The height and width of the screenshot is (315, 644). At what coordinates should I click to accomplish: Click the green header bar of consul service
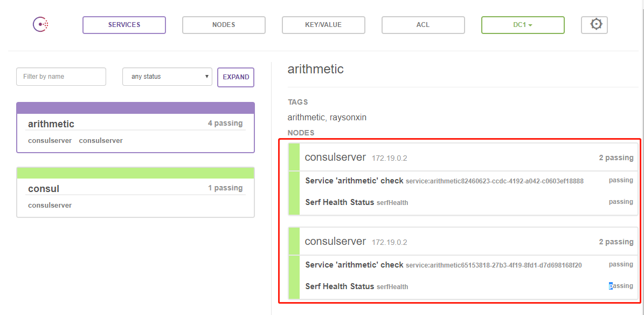click(135, 173)
